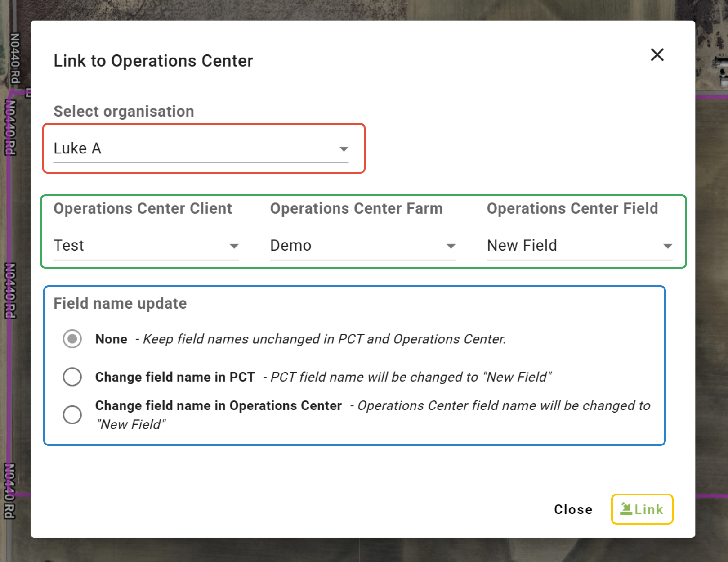This screenshot has height=562, width=728.
Task: Click the Change field name in Operations Center label
Action: coord(218,406)
